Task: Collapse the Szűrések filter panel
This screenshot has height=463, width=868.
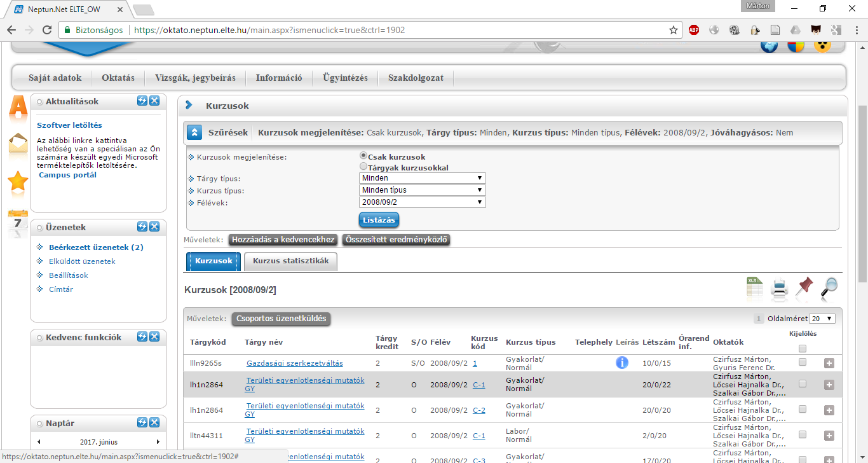Action: click(194, 132)
